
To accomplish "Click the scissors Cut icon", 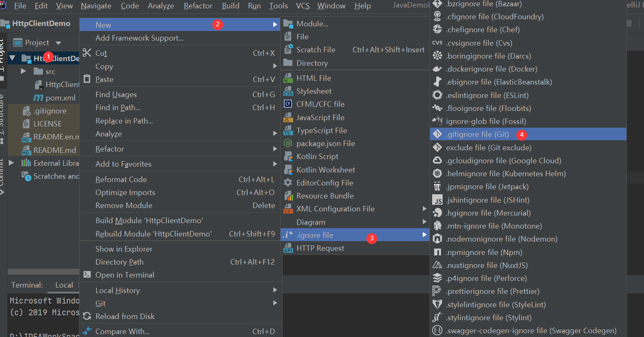I will tap(87, 53).
